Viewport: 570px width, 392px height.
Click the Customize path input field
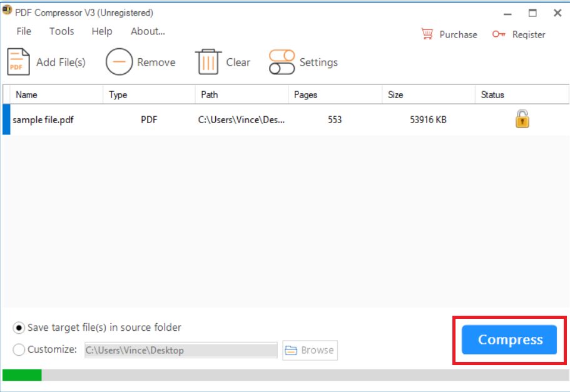pos(181,350)
